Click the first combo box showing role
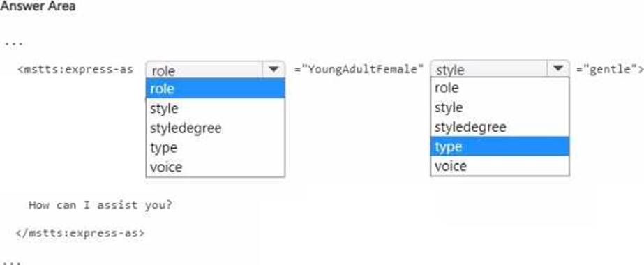 coord(215,70)
